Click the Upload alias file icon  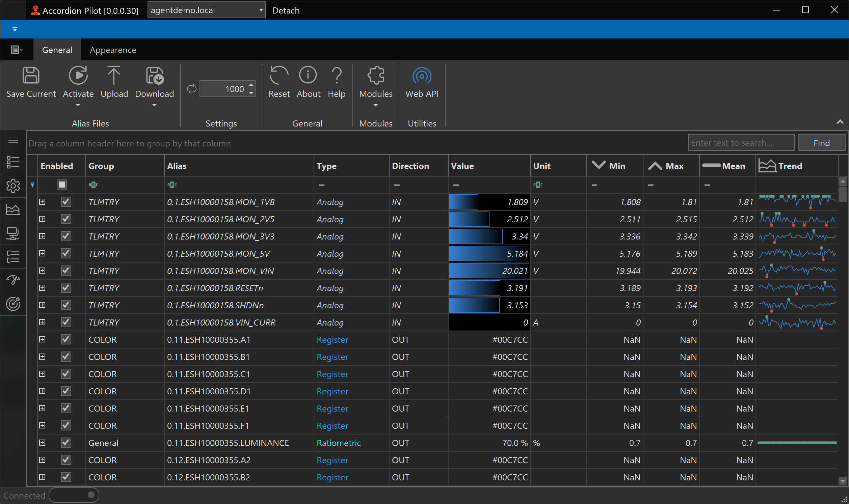[x=114, y=75]
